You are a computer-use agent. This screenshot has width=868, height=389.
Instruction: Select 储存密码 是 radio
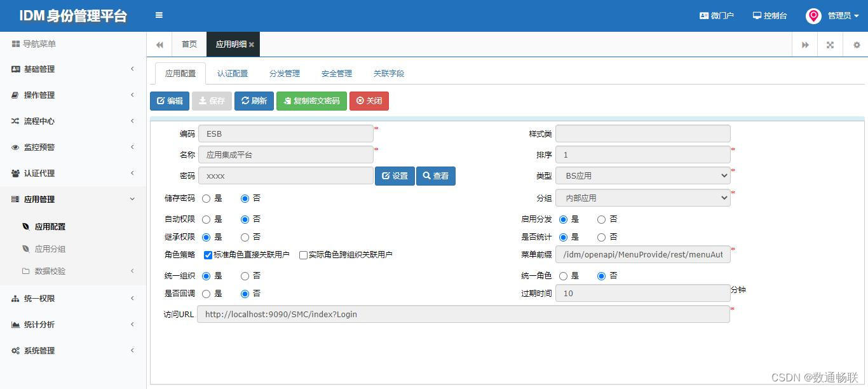tap(206, 198)
